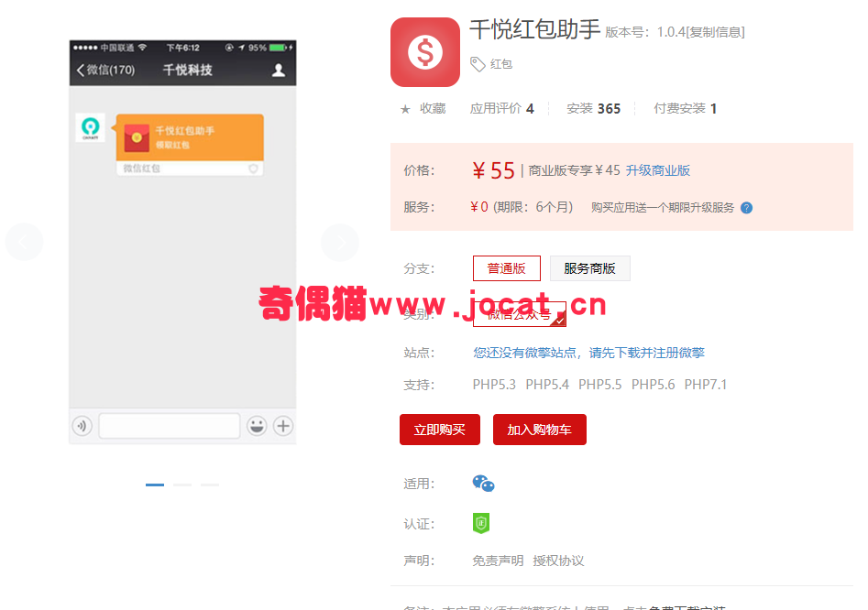This screenshot has height=610, width=868.
Task: Click the orange red packet message bubble
Action: click(190, 145)
